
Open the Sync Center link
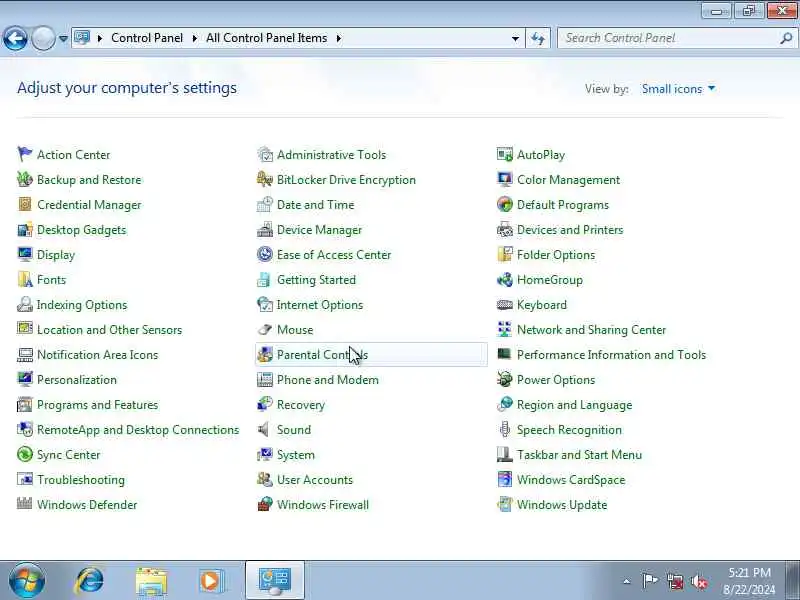click(x=68, y=455)
